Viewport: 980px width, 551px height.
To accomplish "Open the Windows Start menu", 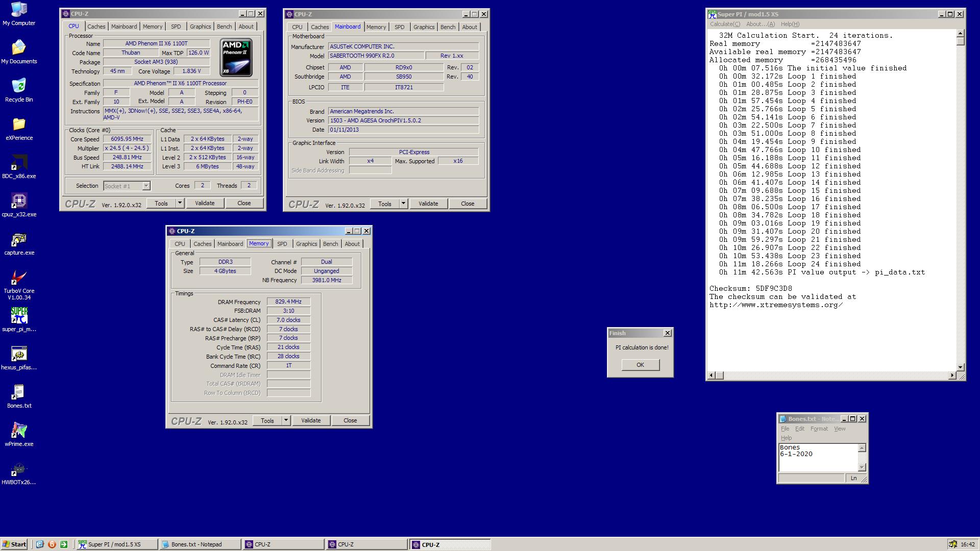I will tap(14, 544).
